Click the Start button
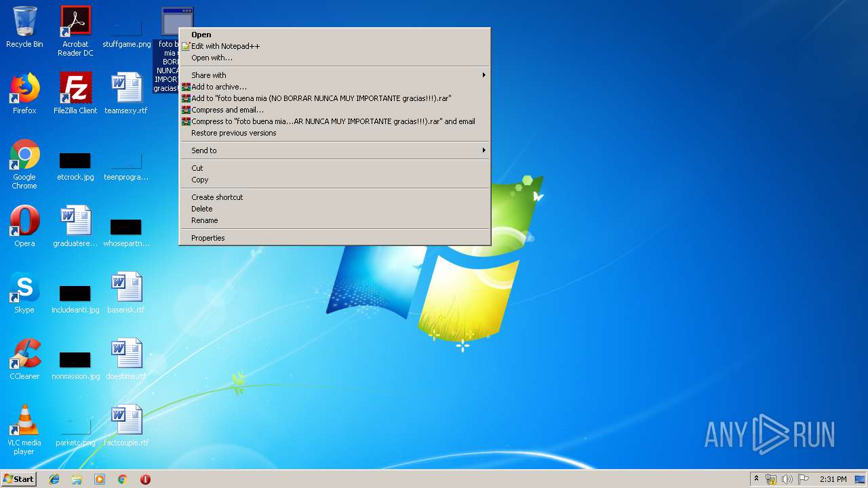 (x=19, y=479)
